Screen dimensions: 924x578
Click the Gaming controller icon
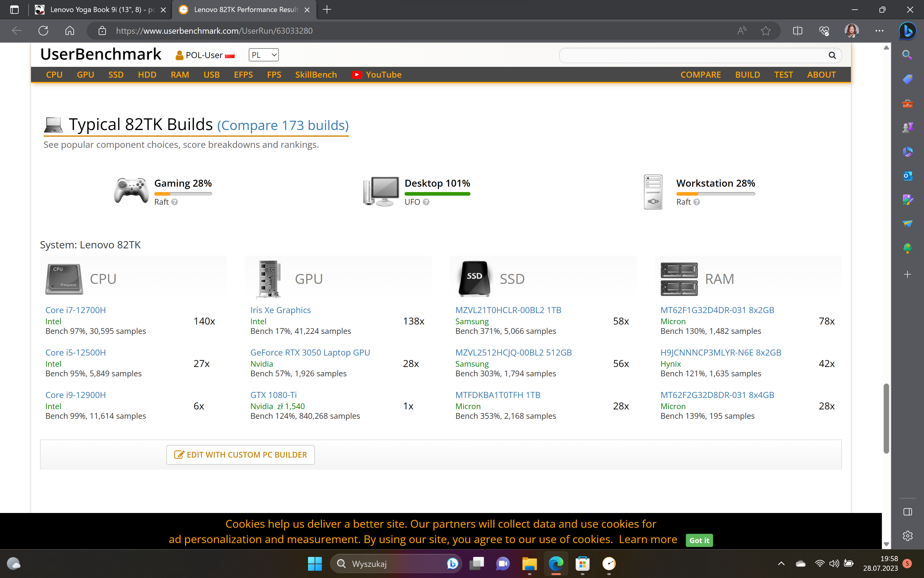131,190
